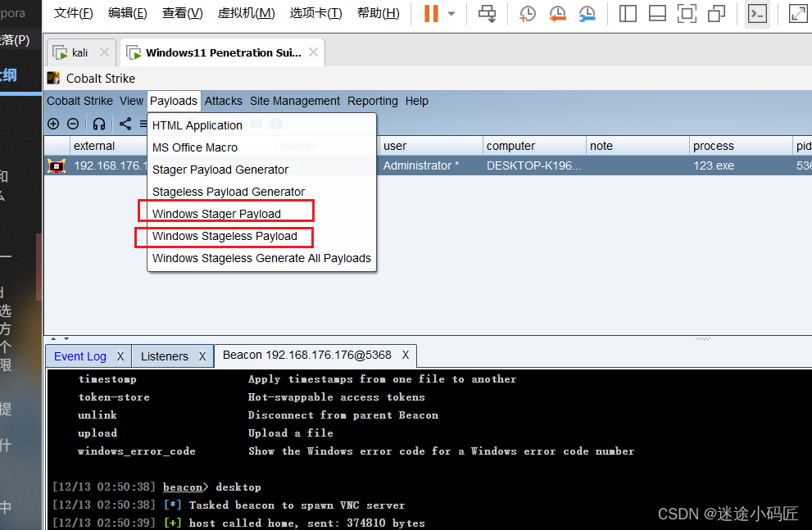Sort sessions by user column header
Screen dimensions: 812x530
click(x=431, y=146)
